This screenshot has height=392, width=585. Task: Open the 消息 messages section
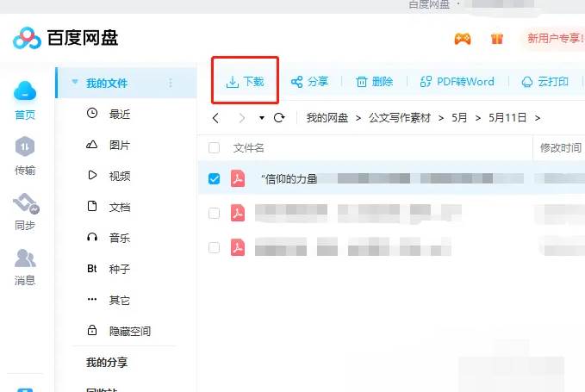25,267
